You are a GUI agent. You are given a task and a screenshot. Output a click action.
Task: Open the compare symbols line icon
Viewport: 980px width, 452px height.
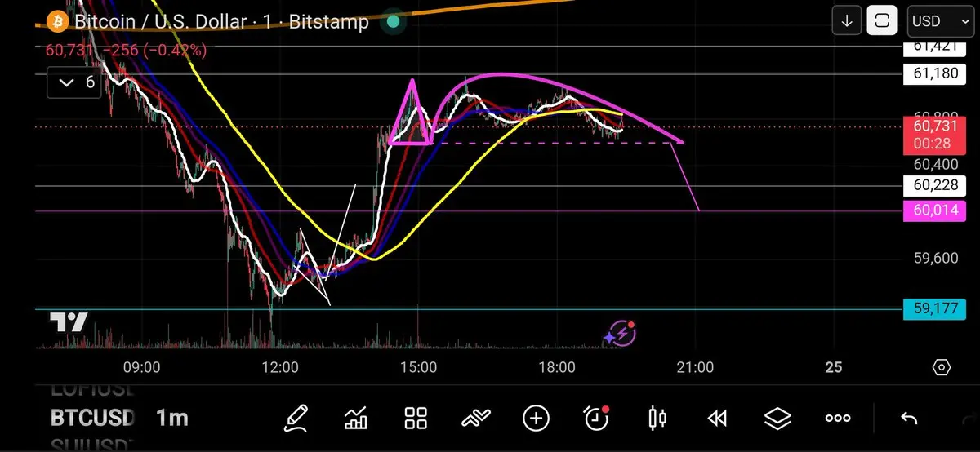point(476,419)
